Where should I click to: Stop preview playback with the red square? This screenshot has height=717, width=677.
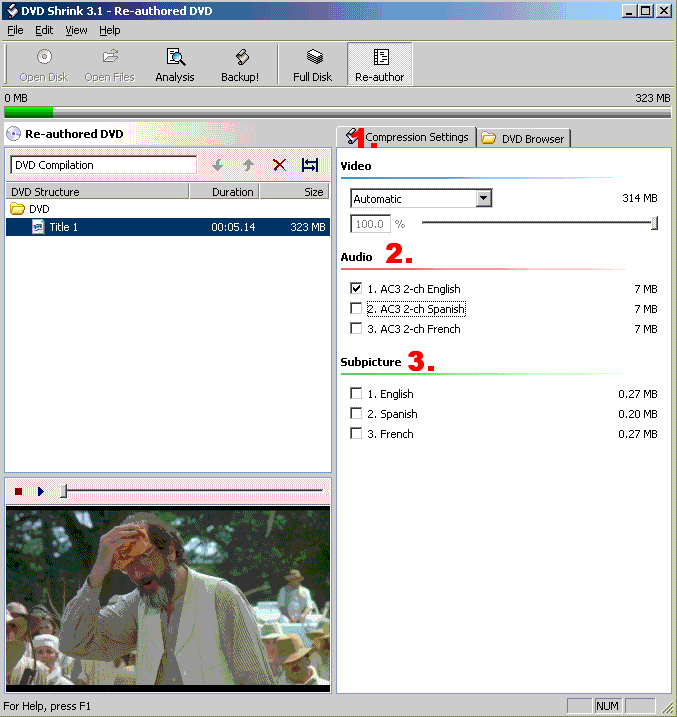tap(18, 492)
